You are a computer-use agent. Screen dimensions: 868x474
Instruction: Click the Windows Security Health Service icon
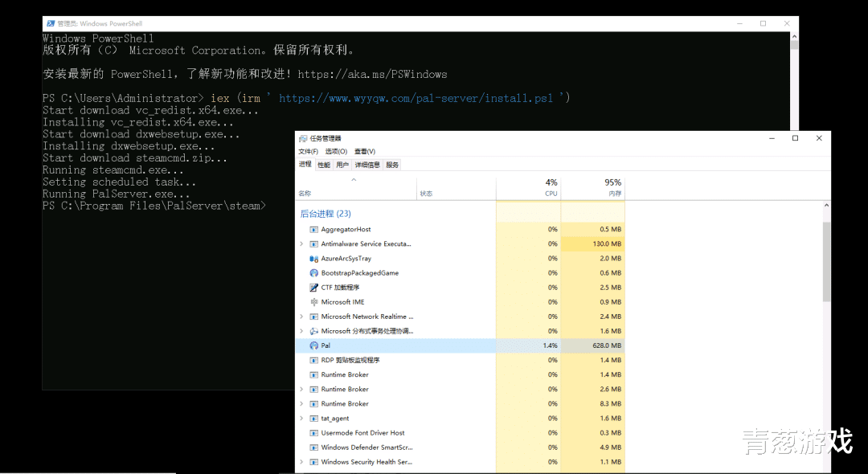[x=314, y=463]
